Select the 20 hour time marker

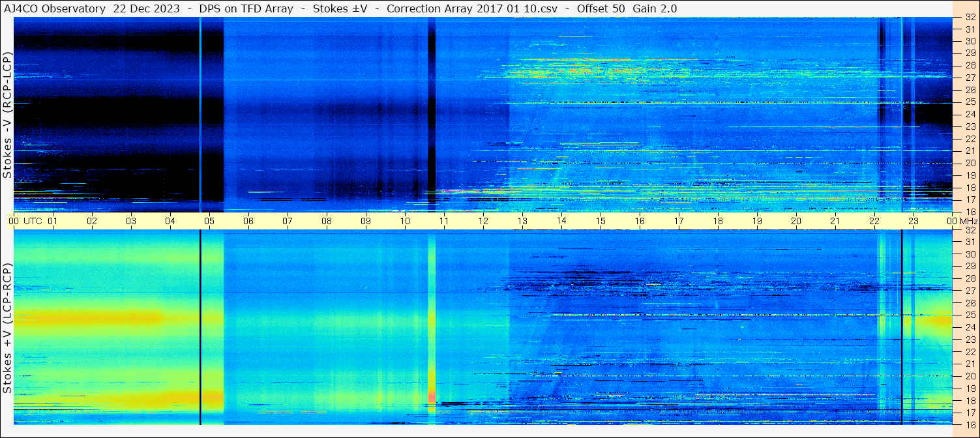796,221
